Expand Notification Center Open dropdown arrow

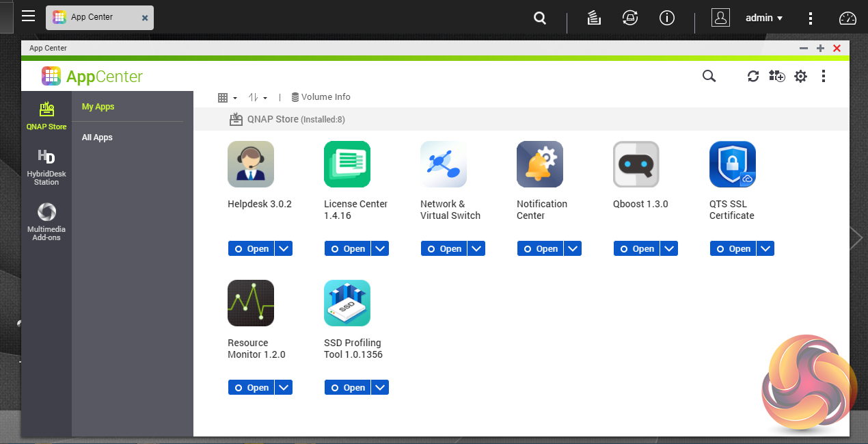[573, 249]
